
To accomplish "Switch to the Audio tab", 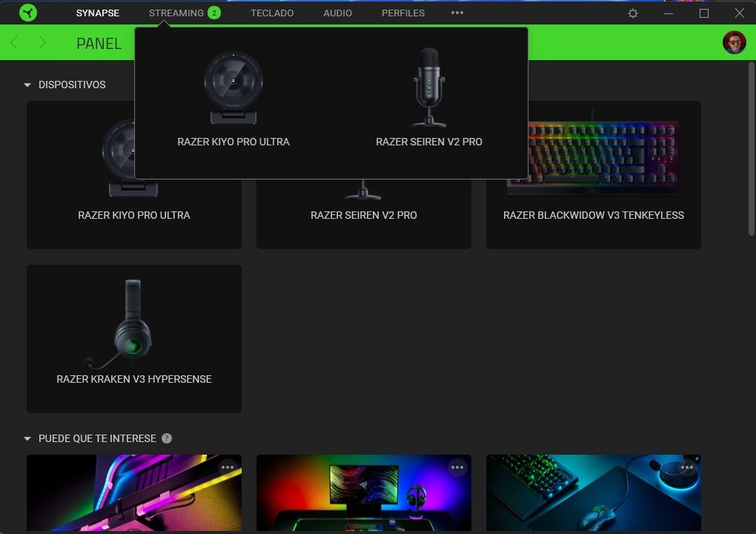I will [337, 13].
